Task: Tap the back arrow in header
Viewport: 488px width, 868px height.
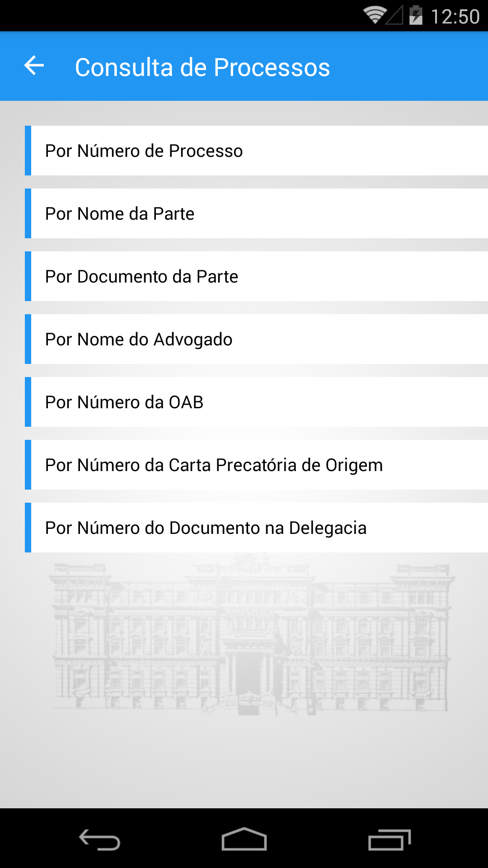Action: click(x=34, y=66)
